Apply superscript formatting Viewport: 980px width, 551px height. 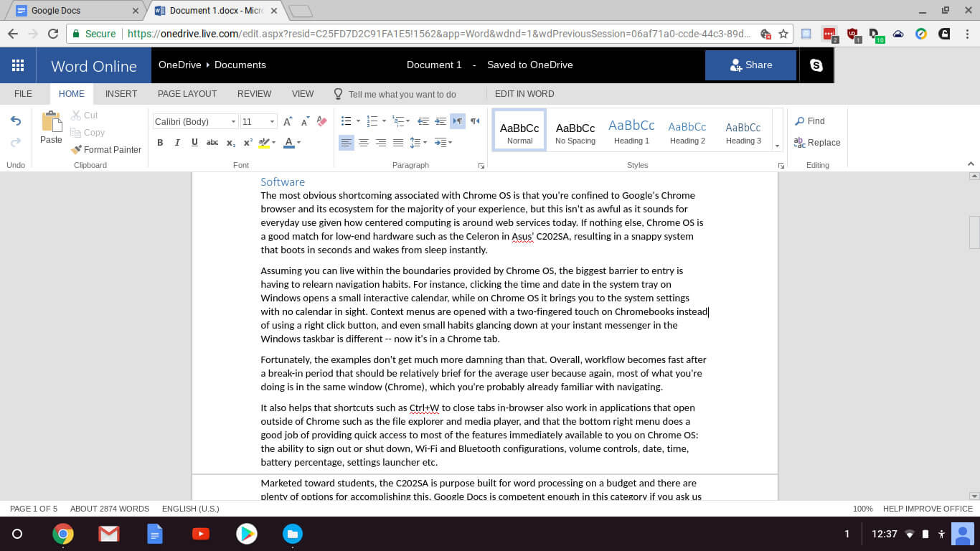click(248, 143)
